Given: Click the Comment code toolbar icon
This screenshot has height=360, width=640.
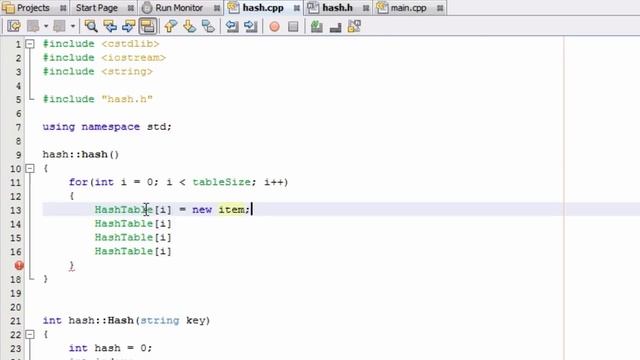Looking at the screenshot, I should [x=317, y=27].
